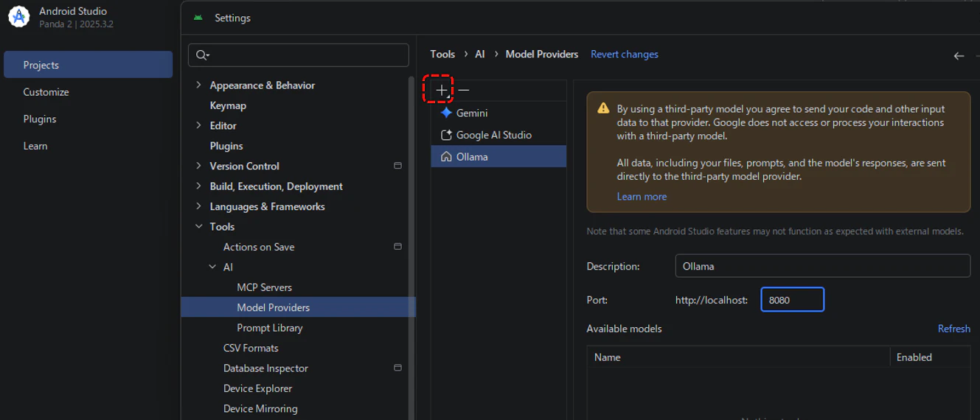
Task: Select Plugins in the settings tree
Action: (226, 146)
